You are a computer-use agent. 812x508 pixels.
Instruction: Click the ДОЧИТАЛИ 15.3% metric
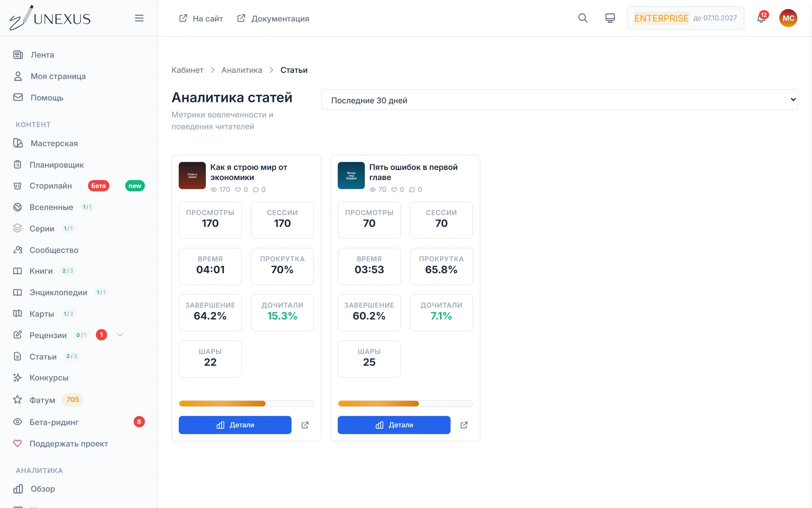[x=282, y=313]
